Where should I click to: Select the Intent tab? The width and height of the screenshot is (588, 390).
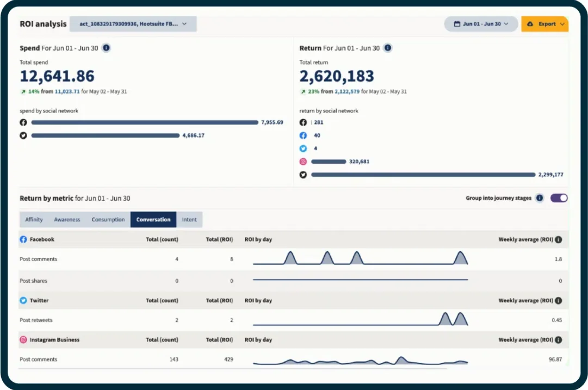click(x=190, y=220)
